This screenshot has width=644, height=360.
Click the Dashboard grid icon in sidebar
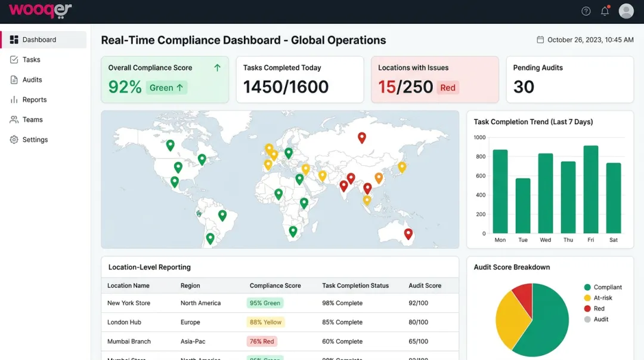point(14,39)
